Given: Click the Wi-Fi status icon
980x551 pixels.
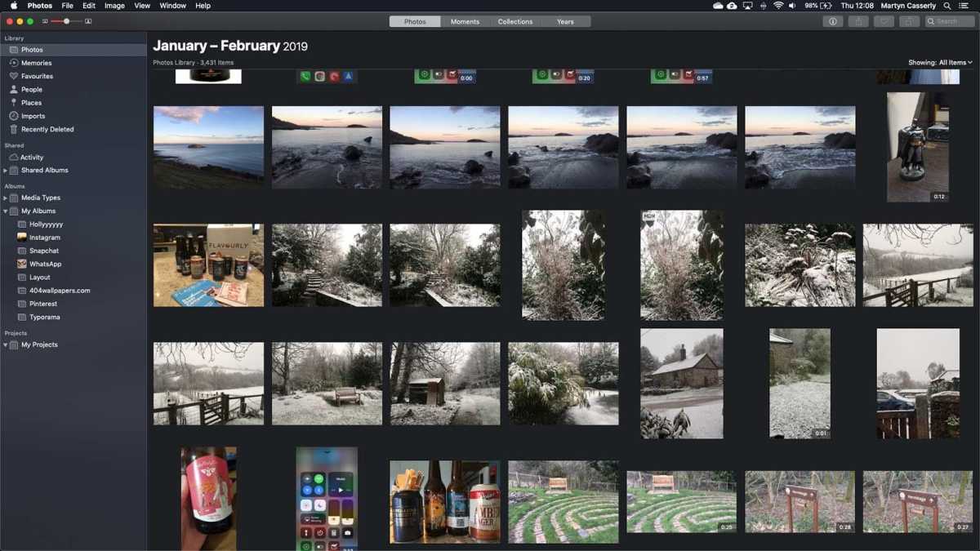Looking at the screenshot, I should 778,6.
